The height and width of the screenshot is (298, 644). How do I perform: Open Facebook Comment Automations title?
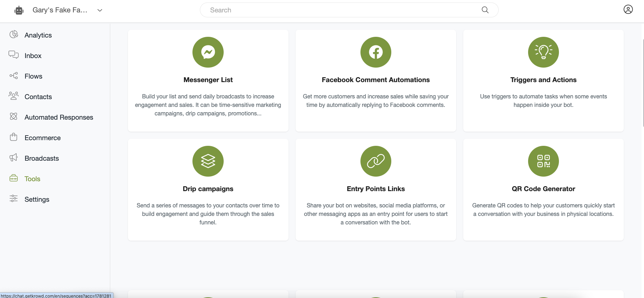376,80
